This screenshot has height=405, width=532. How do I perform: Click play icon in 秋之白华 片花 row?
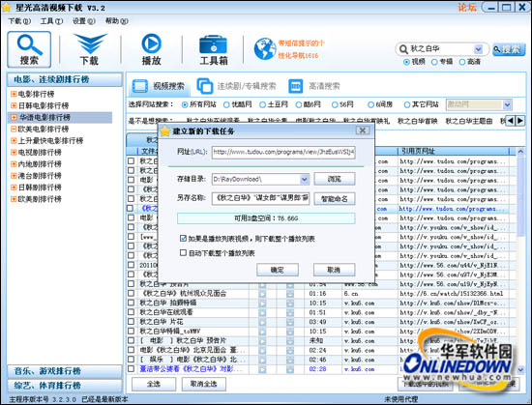[x=262, y=322]
